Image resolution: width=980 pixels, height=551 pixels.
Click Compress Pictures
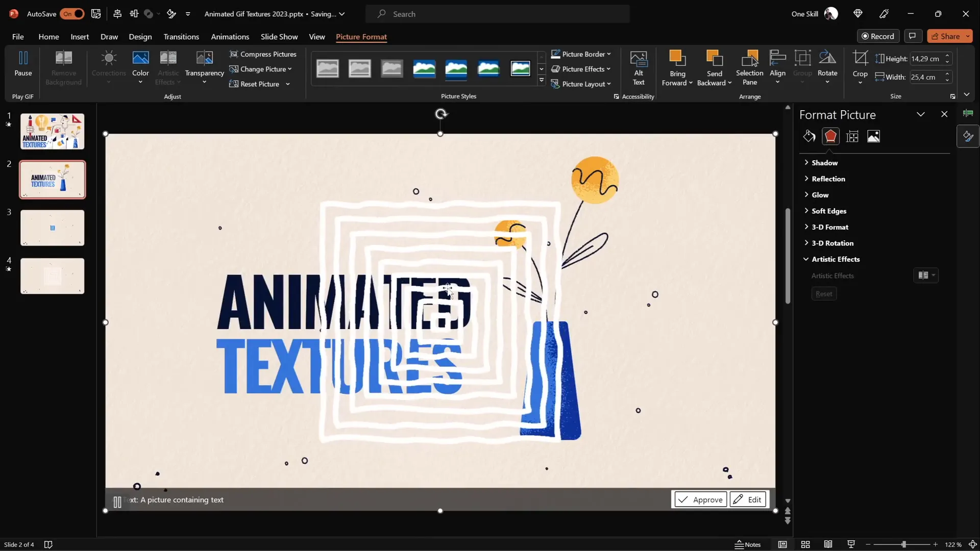(263, 54)
